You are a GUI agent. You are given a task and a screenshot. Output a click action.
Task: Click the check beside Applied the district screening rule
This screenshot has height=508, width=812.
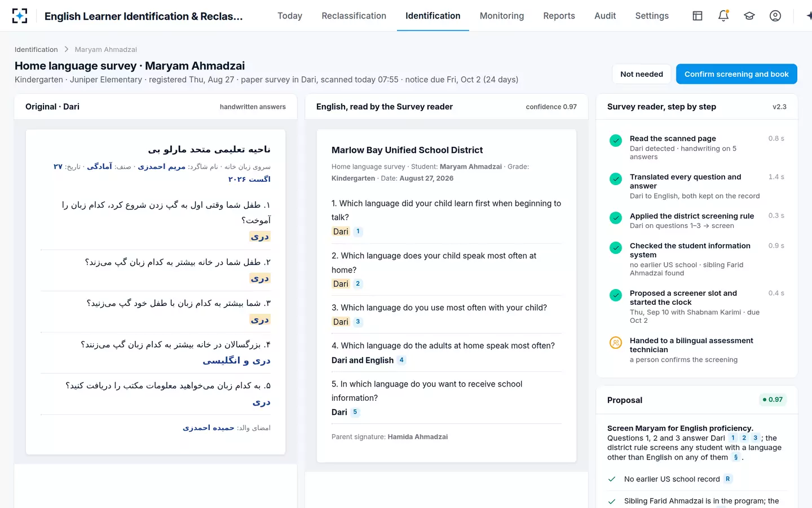tap(616, 218)
